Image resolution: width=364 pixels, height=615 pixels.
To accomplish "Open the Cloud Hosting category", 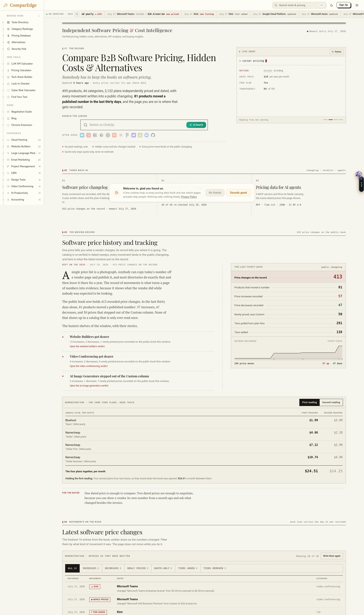I will point(24,140).
